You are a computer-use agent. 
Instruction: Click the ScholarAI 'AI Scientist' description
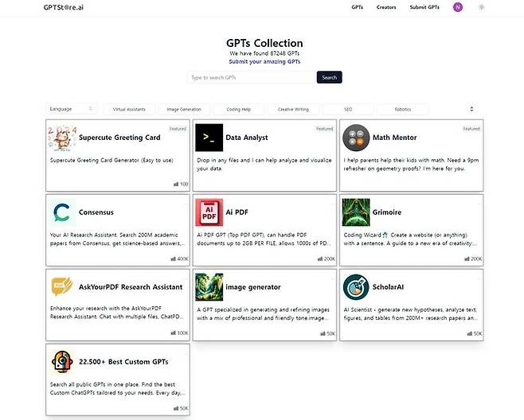pos(410,314)
